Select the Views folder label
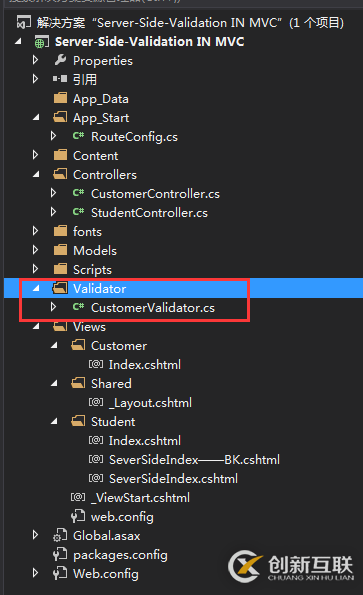This screenshot has height=595, width=363. pyautogui.click(x=90, y=327)
